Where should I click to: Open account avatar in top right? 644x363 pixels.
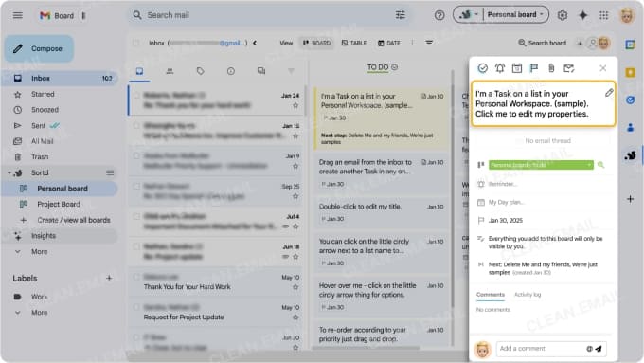626,15
